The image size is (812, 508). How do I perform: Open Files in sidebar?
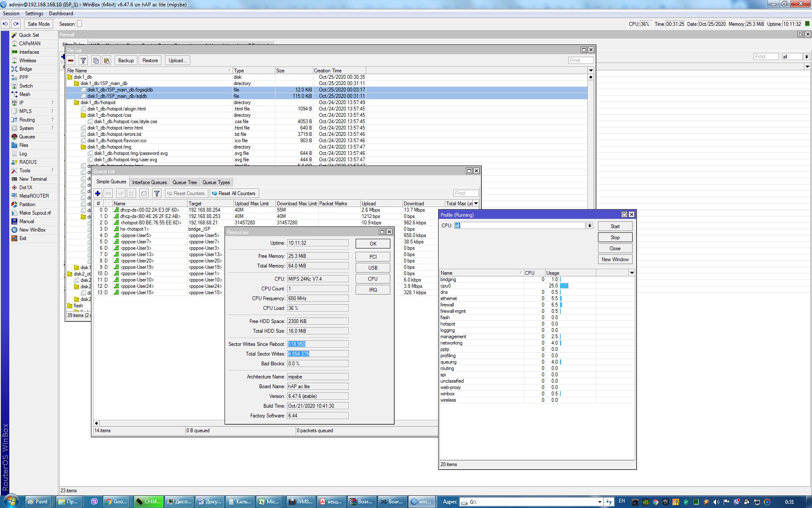pyautogui.click(x=24, y=145)
